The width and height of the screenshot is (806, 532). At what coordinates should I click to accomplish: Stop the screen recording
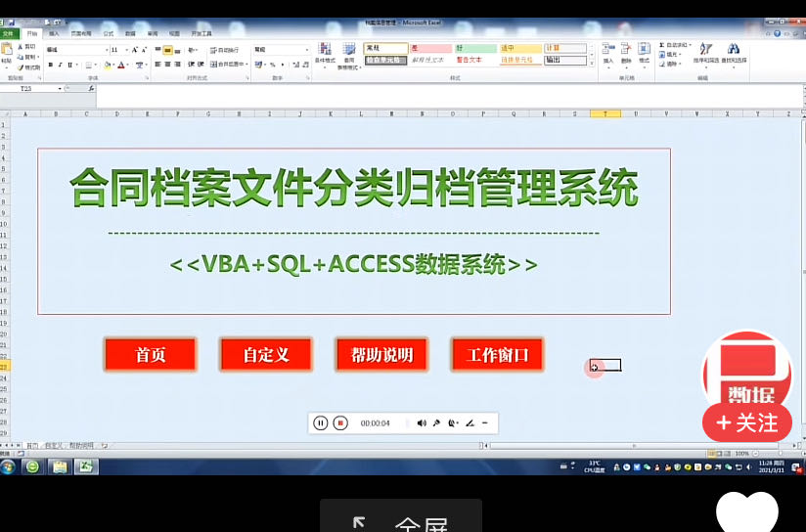click(x=340, y=423)
